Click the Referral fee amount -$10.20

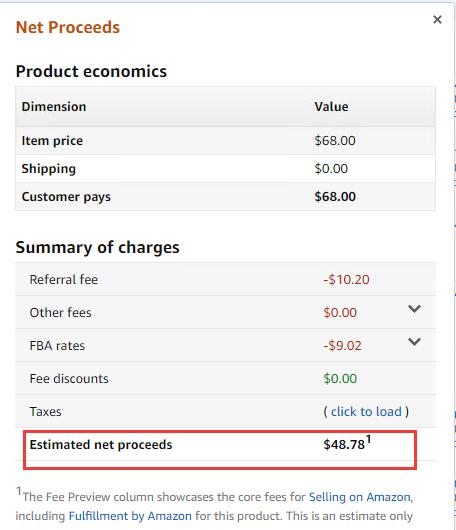coord(346,280)
